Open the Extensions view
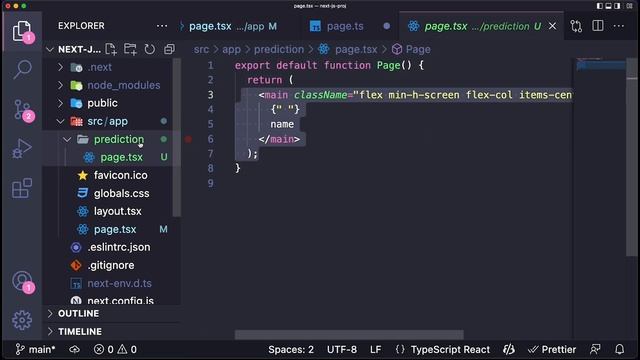Screen dimensions: 640x360 point(22,188)
